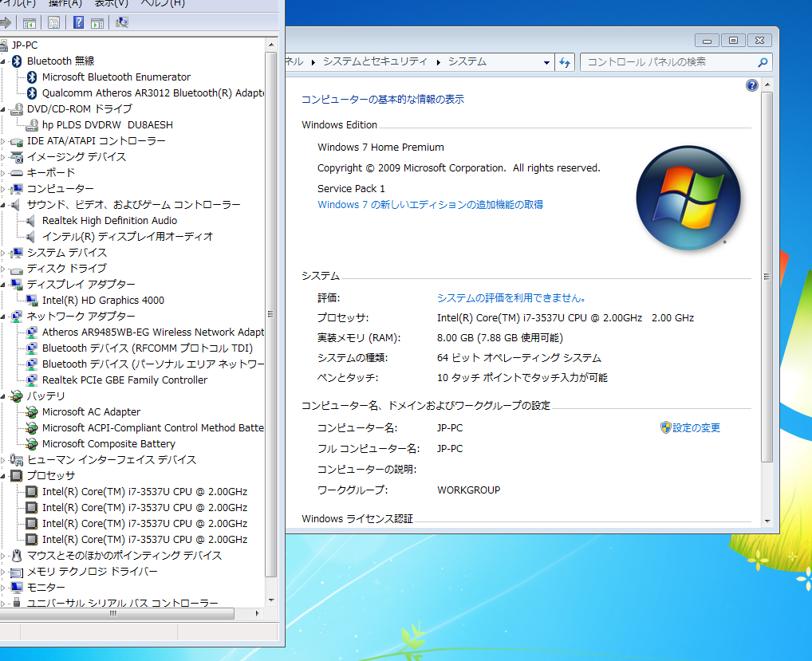Click the refresh icon beside the address bar
The width and height of the screenshot is (812, 661).
[565, 62]
